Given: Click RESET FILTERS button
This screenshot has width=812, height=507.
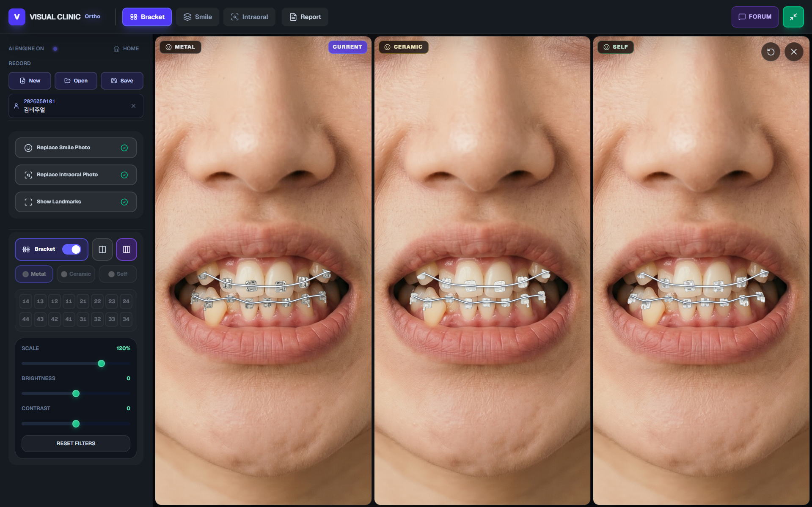Looking at the screenshot, I should (x=76, y=444).
